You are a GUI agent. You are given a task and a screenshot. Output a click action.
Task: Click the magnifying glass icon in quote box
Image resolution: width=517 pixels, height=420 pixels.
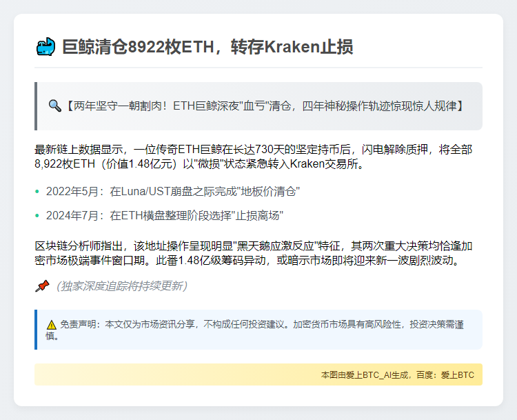click(54, 106)
